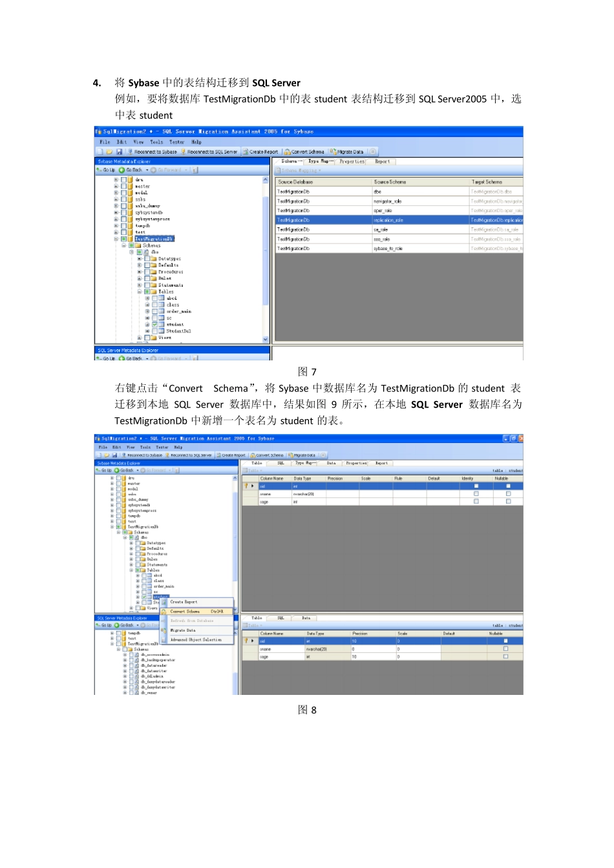Click the nvarchar(20) data type cell, upper grid
The height and width of the screenshot is (868, 614).
pos(309,494)
